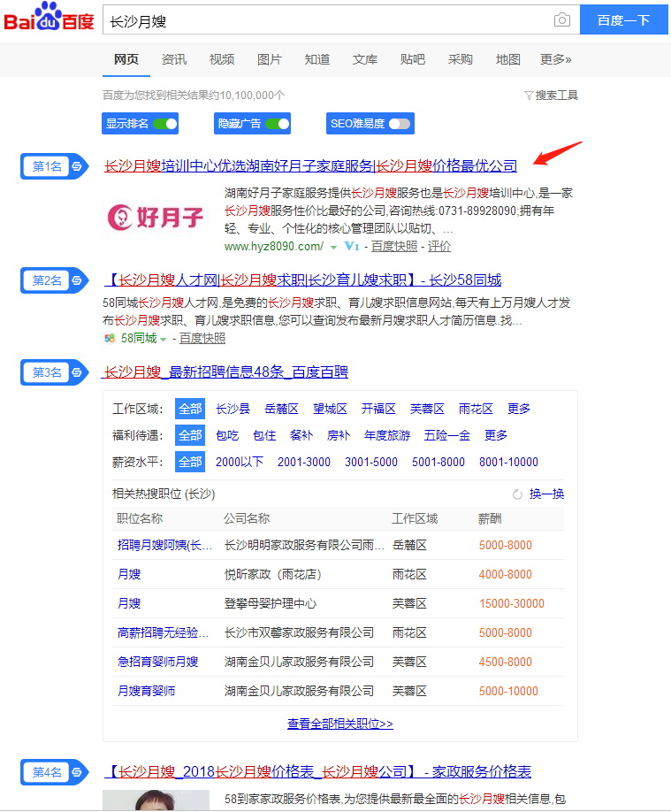Viewport: 671px width, 812px height.
Task: Click the 百度一下 search button
Action: [624, 19]
